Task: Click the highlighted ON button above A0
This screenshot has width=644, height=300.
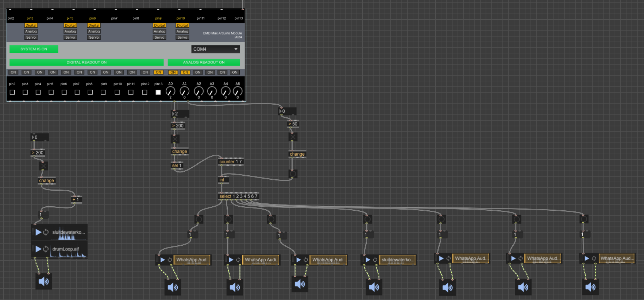Action: (173, 72)
